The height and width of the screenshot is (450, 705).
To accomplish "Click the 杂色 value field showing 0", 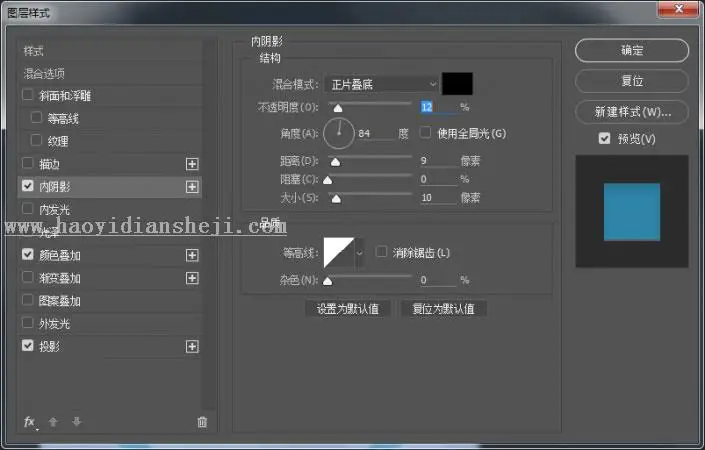I will tap(438, 280).
